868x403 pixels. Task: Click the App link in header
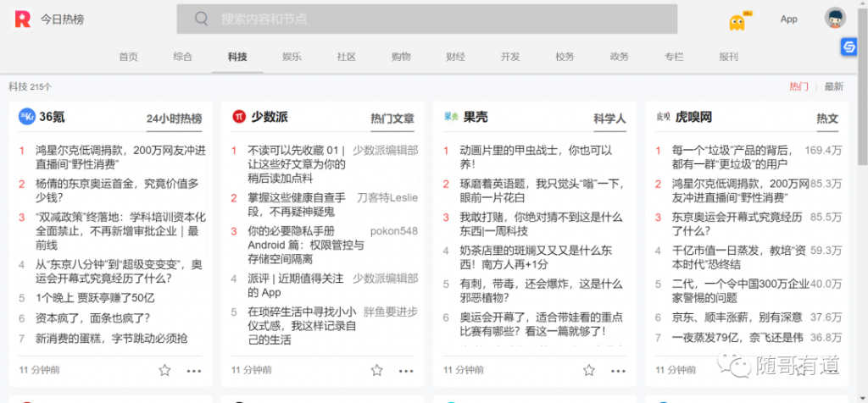click(x=789, y=19)
